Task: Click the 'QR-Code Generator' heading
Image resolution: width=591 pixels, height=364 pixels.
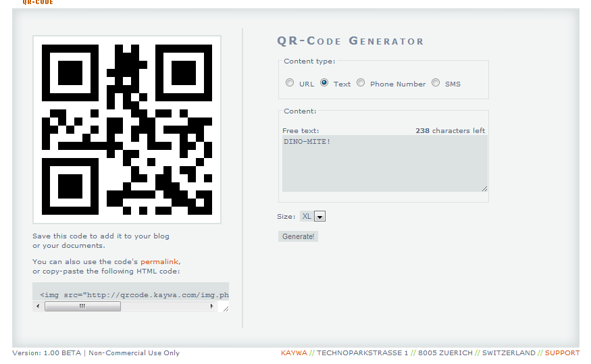Action: (350, 41)
